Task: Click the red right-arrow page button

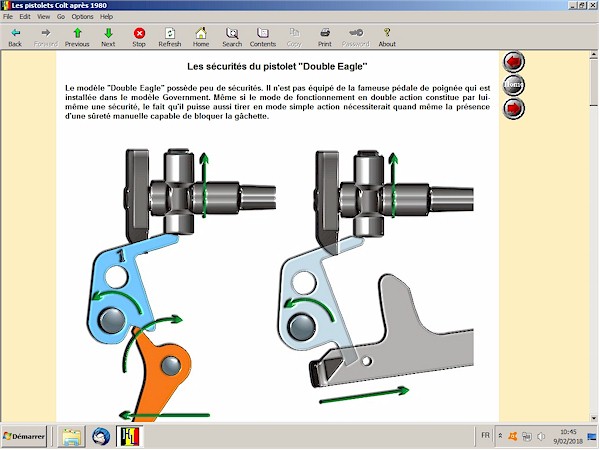Action: (x=514, y=108)
